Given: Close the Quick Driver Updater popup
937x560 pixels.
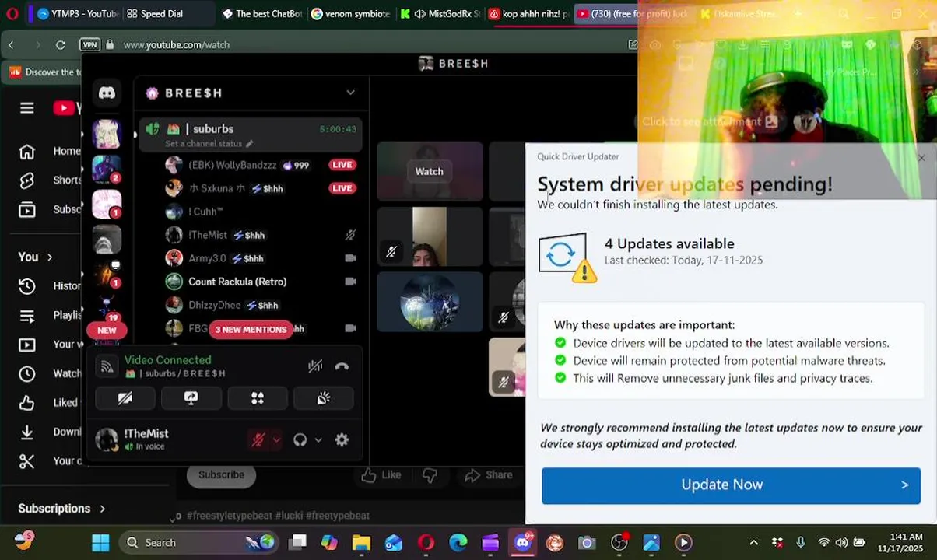Looking at the screenshot, I should [x=921, y=158].
